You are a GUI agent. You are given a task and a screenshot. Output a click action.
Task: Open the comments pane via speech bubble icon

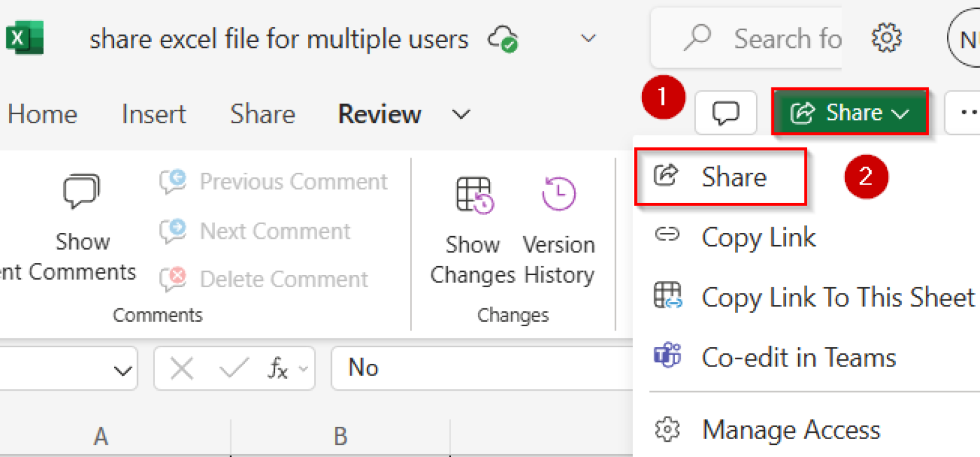pos(725,112)
